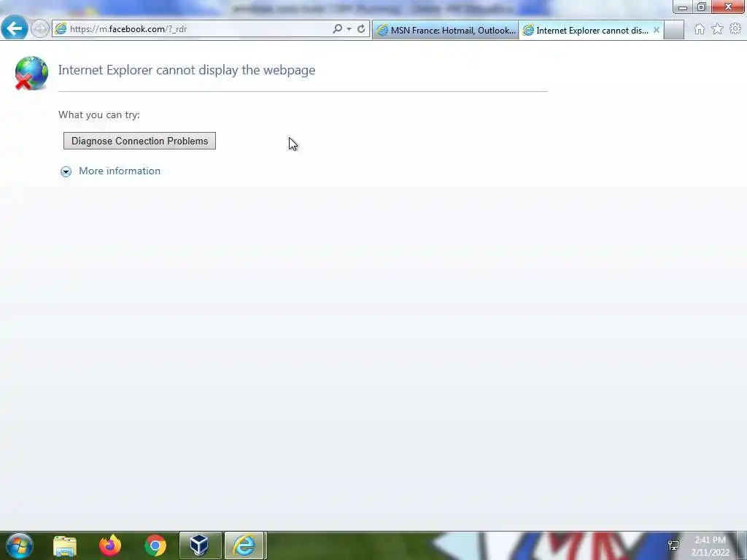Open the Tools gear menu
This screenshot has height=560, width=747.
[x=735, y=29]
